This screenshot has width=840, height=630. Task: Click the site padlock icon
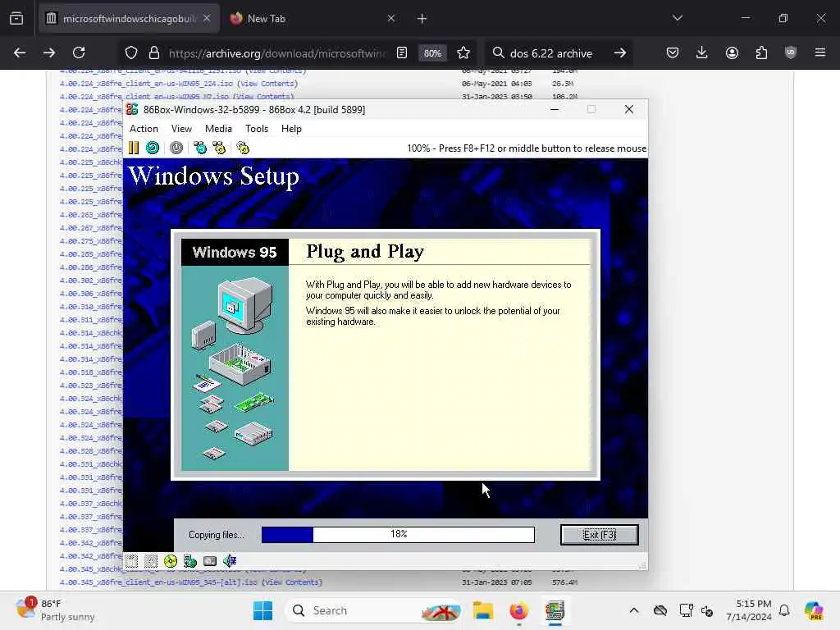(x=154, y=53)
